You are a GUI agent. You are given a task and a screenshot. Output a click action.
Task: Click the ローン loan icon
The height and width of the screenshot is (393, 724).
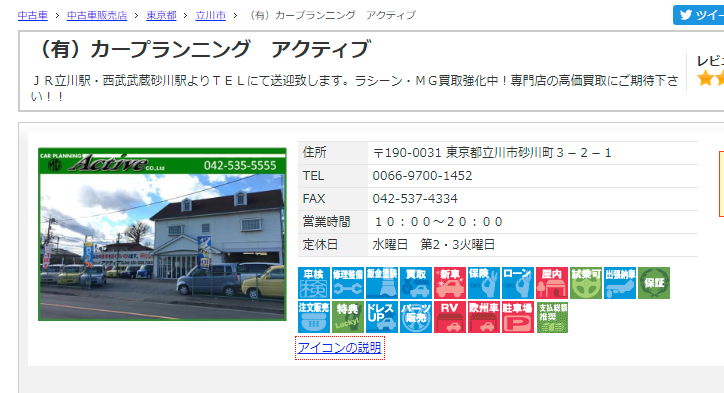[518, 283]
